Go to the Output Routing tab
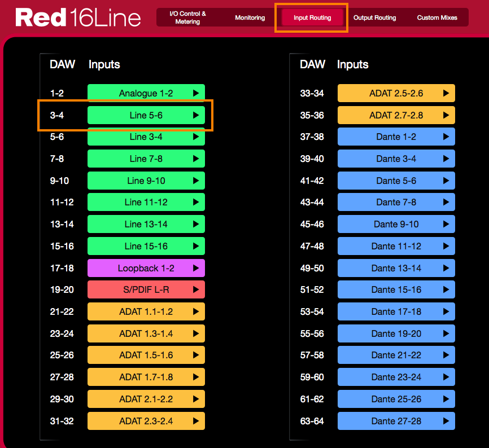 (x=374, y=17)
